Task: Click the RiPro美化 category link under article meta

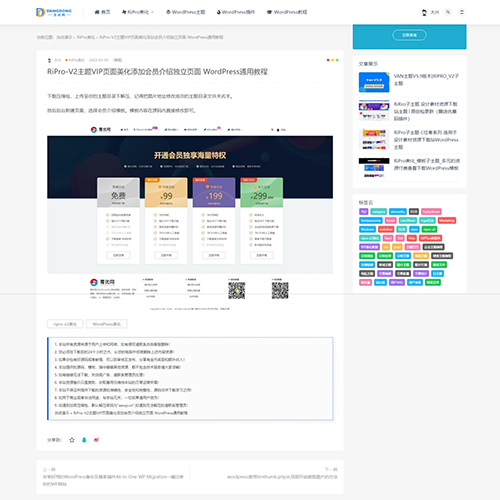Action: [76, 60]
